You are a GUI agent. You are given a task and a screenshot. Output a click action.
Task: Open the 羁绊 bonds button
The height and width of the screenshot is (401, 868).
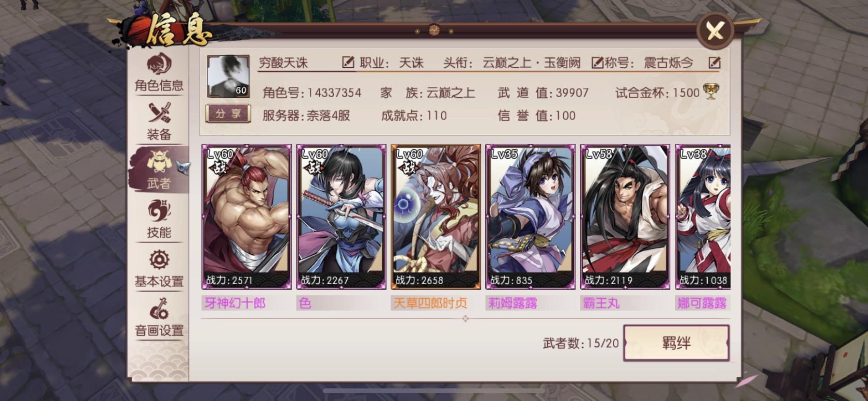[x=676, y=343]
